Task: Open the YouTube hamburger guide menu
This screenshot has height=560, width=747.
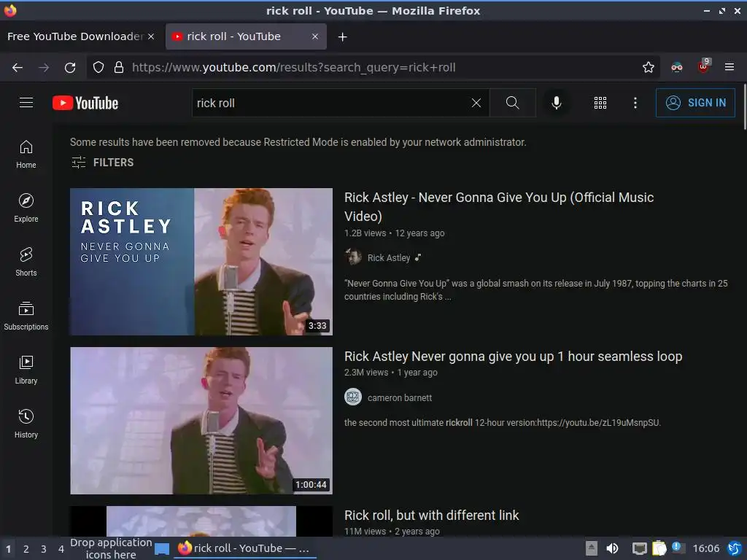Action: (26, 102)
